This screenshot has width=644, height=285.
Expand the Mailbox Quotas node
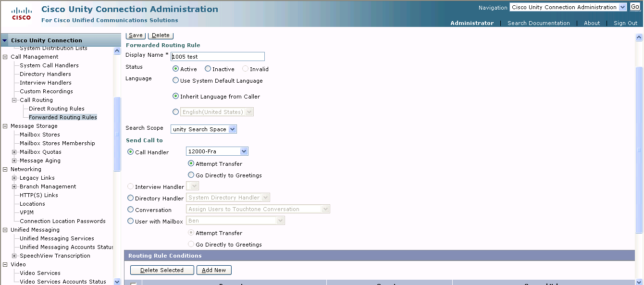pyautogui.click(x=14, y=152)
